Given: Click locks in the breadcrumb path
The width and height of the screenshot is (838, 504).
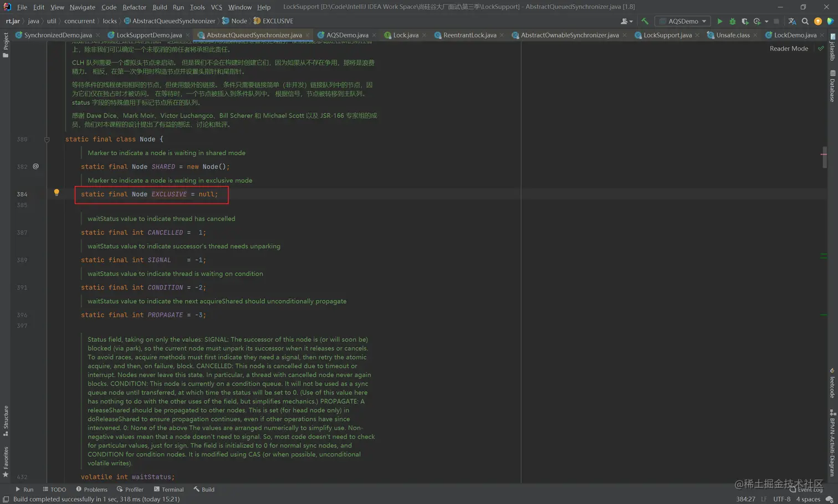Looking at the screenshot, I should coord(110,21).
